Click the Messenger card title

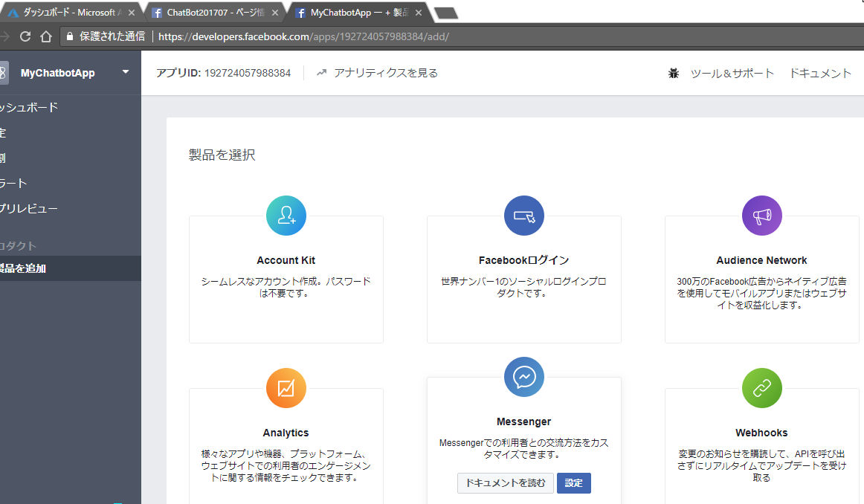[x=524, y=422]
